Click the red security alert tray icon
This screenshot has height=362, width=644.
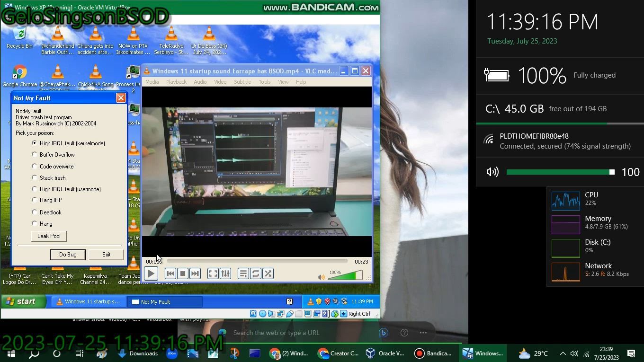327,301
